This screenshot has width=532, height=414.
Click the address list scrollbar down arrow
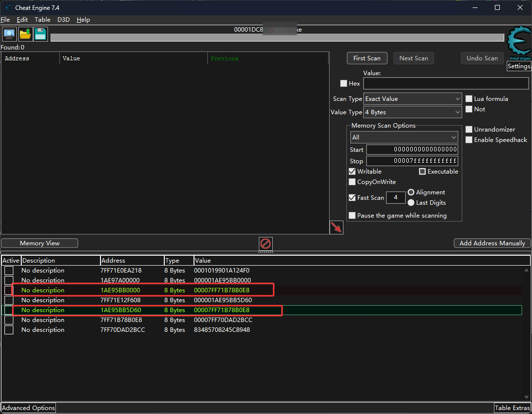tap(526, 397)
